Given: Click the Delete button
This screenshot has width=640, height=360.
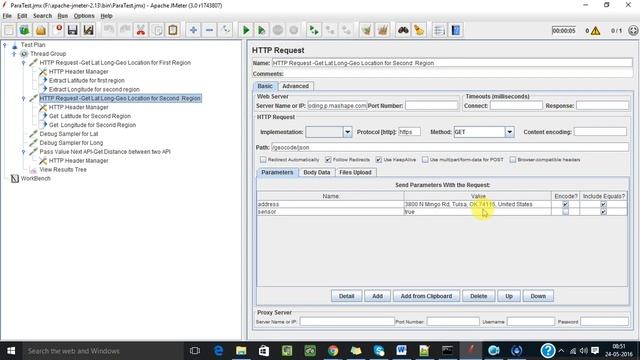Looking at the screenshot, I should (478, 296).
